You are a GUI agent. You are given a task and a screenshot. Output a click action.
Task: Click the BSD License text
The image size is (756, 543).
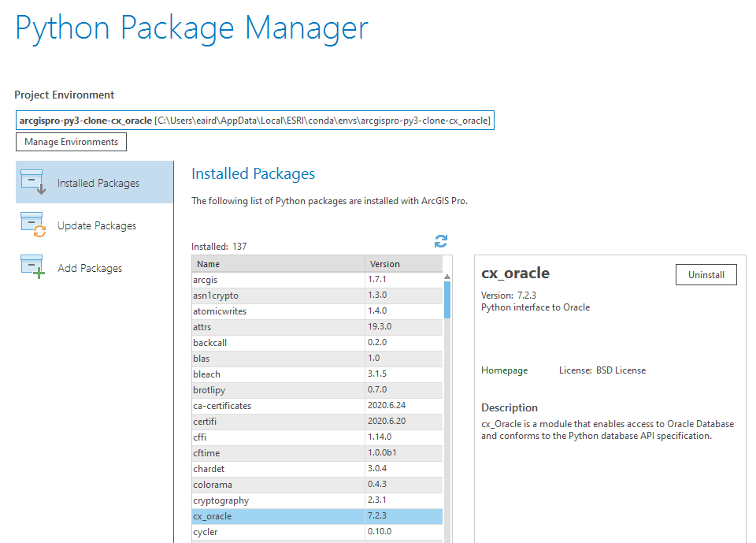(621, 370)
